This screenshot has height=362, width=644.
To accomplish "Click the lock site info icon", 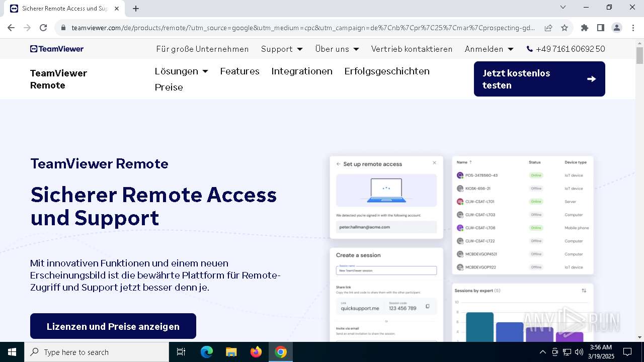I will pos(63,28).
